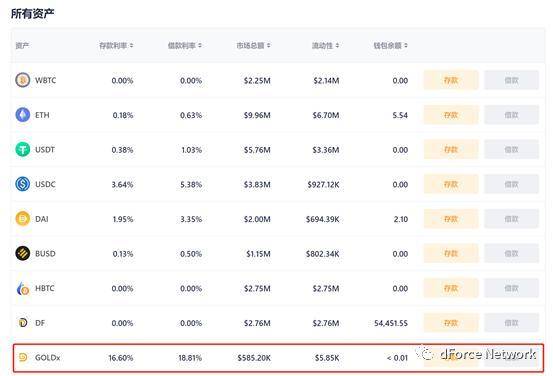Select the BUSD asset name

45,253
